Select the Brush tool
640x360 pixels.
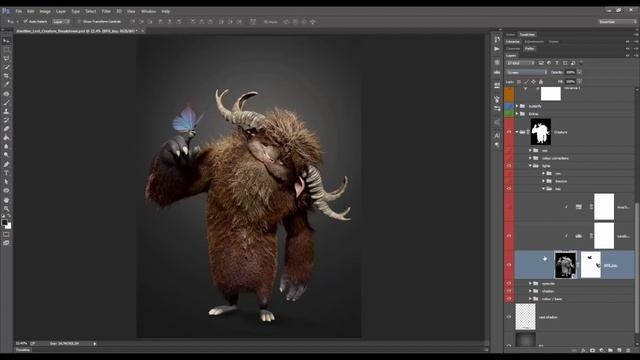tap(6, 102)
